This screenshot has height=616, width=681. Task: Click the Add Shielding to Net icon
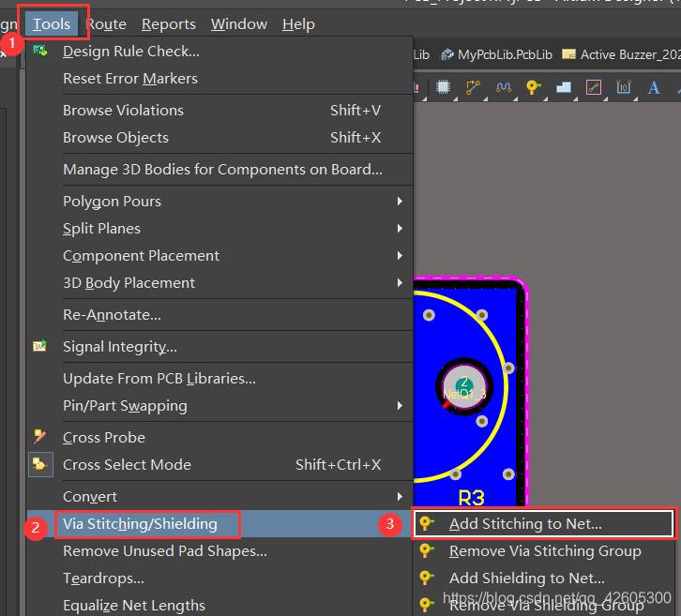[x=427, y=578]
